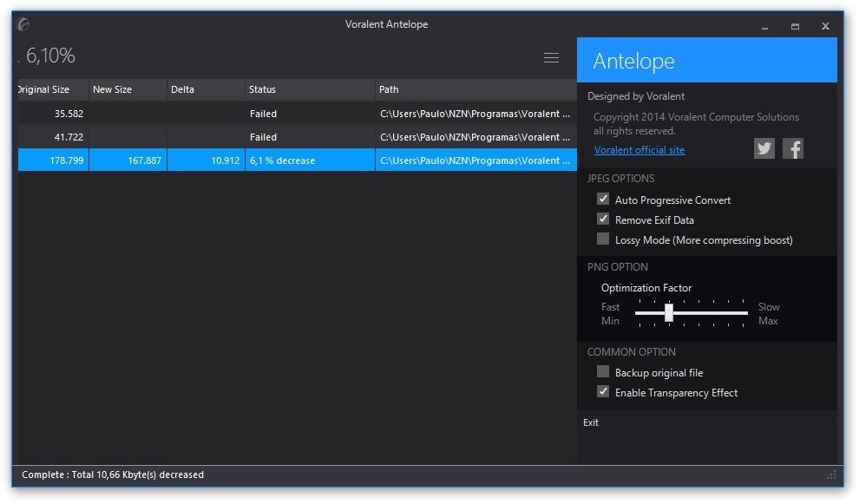Open the hamburger menu icon
Image resolution: width=859 pixels, height=504 pixels.
[x=551, y=57]
